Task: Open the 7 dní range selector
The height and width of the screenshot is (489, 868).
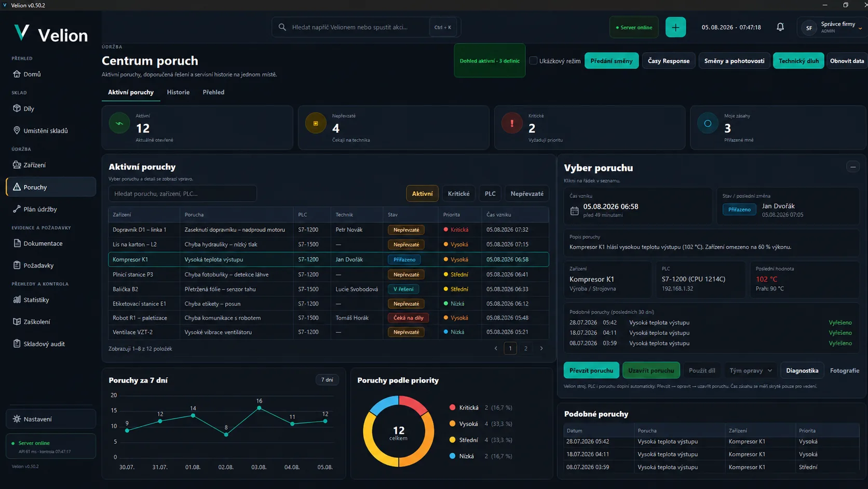Action: (x=327, y=380)
